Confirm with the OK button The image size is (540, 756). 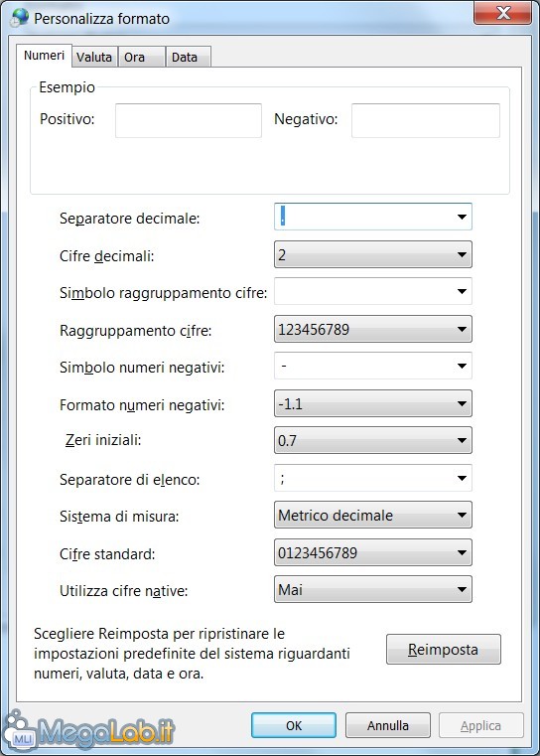294,725
